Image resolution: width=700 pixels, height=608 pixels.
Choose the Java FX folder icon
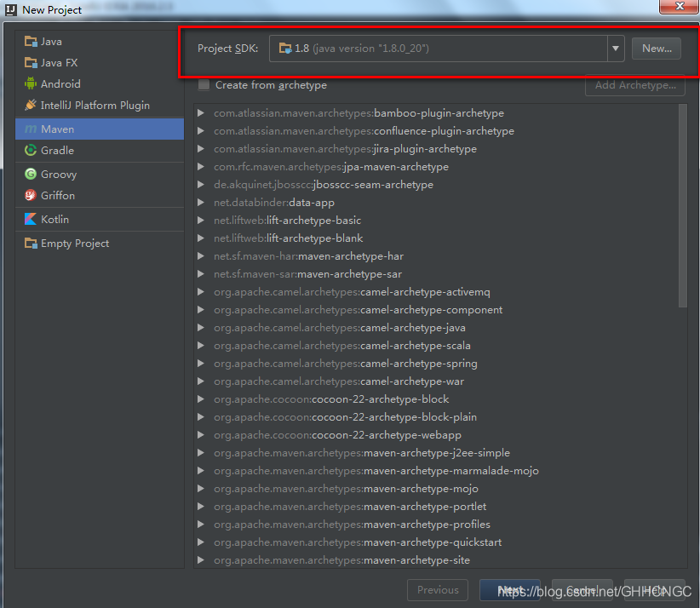[31, 62]
